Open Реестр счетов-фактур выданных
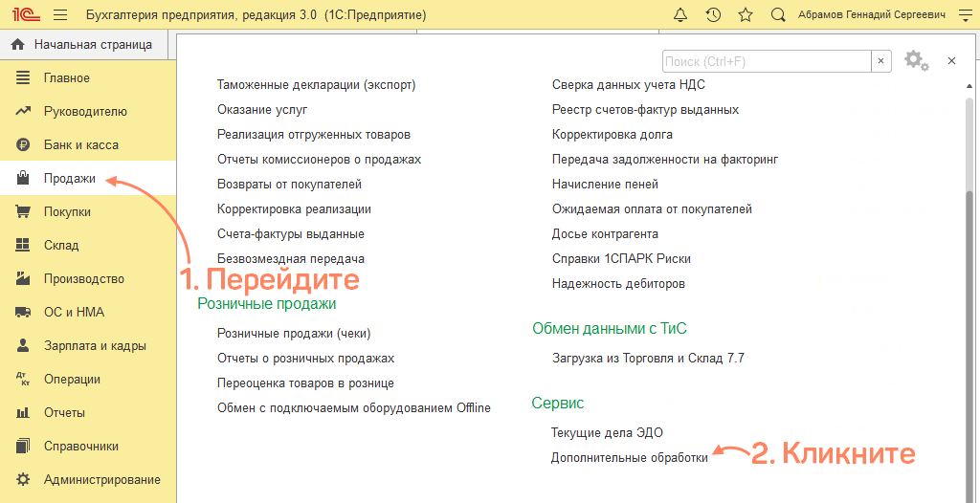 point(646,109)
